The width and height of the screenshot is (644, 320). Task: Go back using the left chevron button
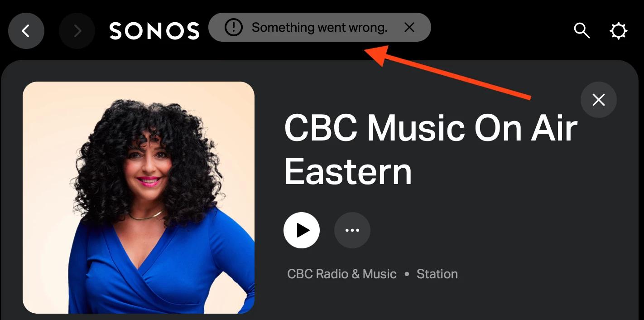tap(26, 31)
